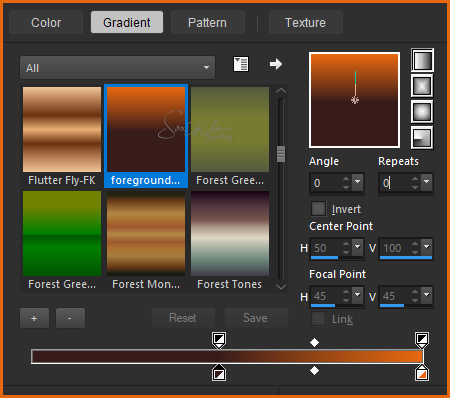Select the Forest Mon... gradient thumbnail
This screenshot has width=450, height=398.
coord(146,233)
